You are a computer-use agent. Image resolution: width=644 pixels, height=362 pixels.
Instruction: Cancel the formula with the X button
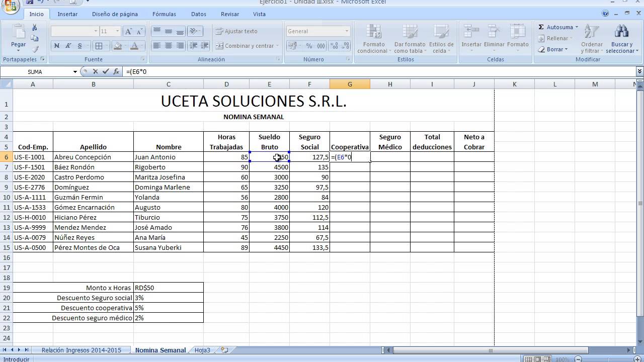click(95, 71)
